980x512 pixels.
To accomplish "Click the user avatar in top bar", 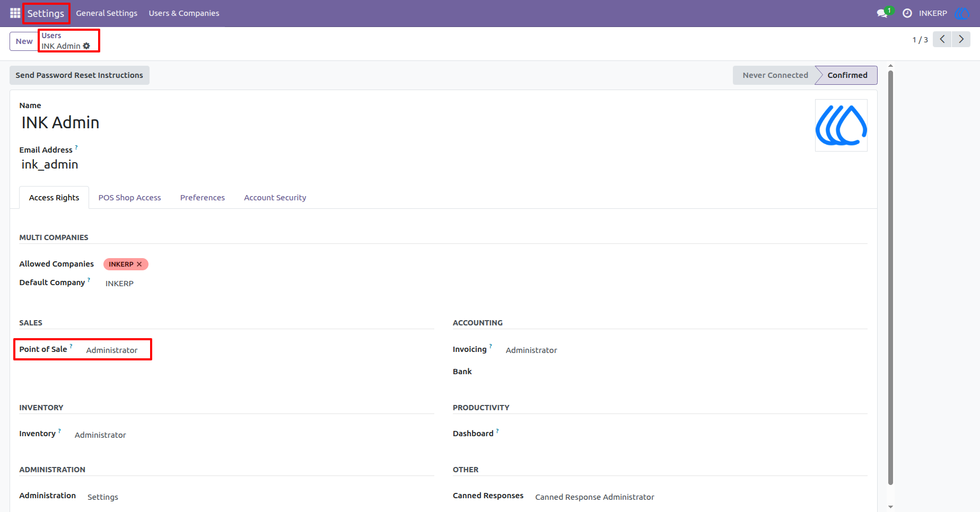I will pos(961,13).
